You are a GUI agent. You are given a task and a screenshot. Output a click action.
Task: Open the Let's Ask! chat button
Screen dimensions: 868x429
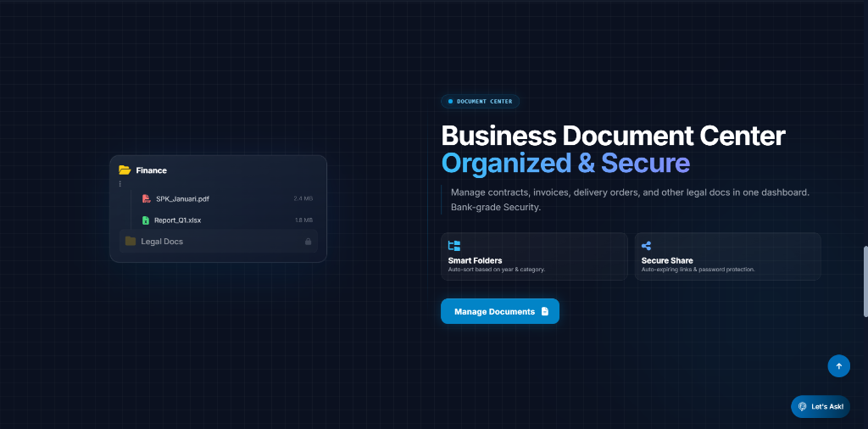click(821, 406)
